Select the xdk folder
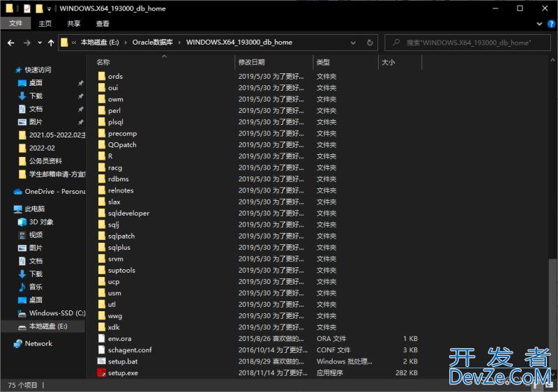Screen dimensions: 558x392 [114, 327]
